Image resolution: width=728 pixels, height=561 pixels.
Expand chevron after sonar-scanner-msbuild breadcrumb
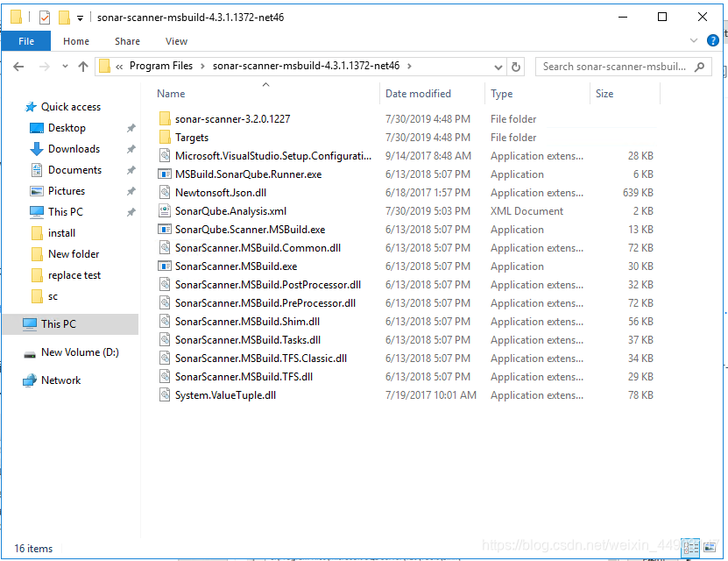(x=409, y=67)
